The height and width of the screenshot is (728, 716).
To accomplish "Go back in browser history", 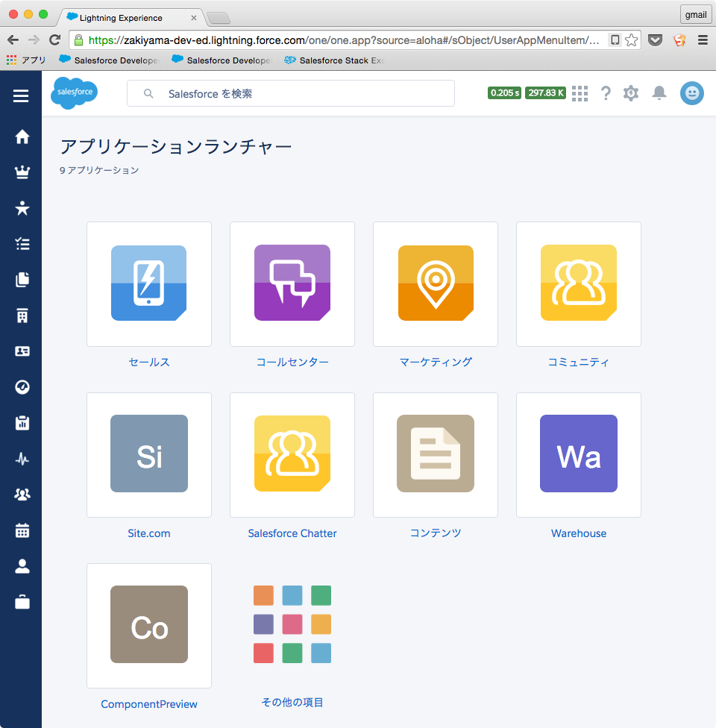I will coord(13,40).
